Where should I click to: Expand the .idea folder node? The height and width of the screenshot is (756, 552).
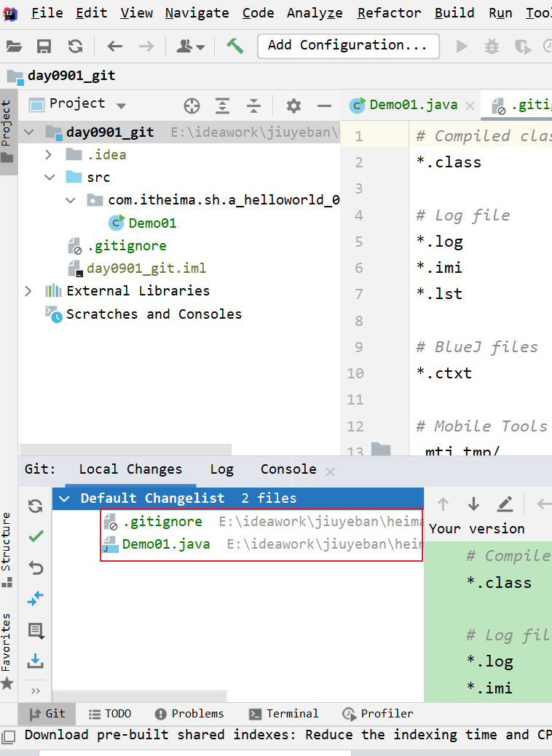pyautogui.click(x=49, y=154)
